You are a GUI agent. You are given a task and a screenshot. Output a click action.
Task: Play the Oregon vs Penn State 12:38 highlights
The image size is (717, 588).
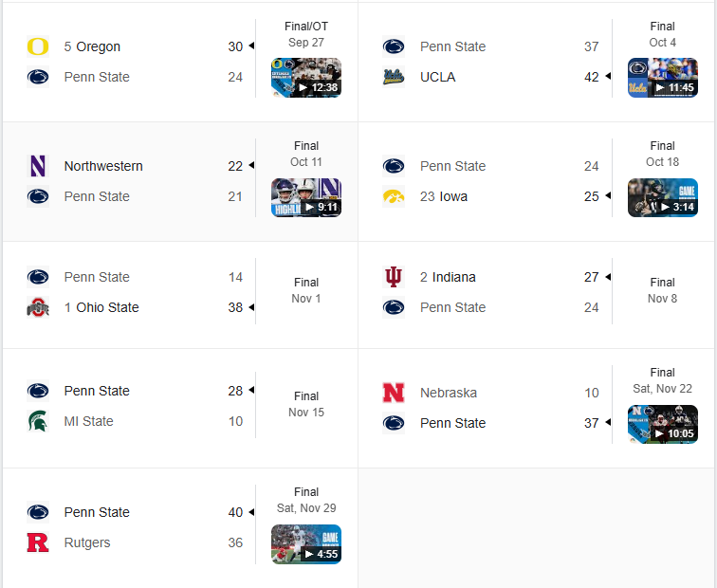click(x=306, y=78)
